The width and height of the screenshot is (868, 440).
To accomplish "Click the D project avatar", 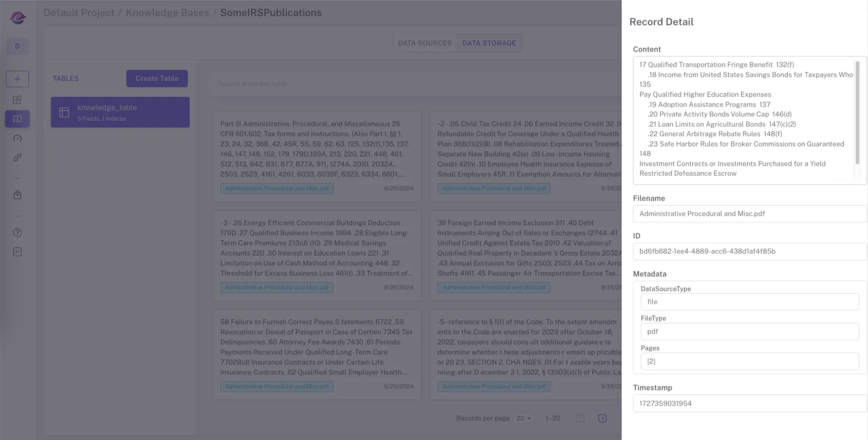I will 17,46.
